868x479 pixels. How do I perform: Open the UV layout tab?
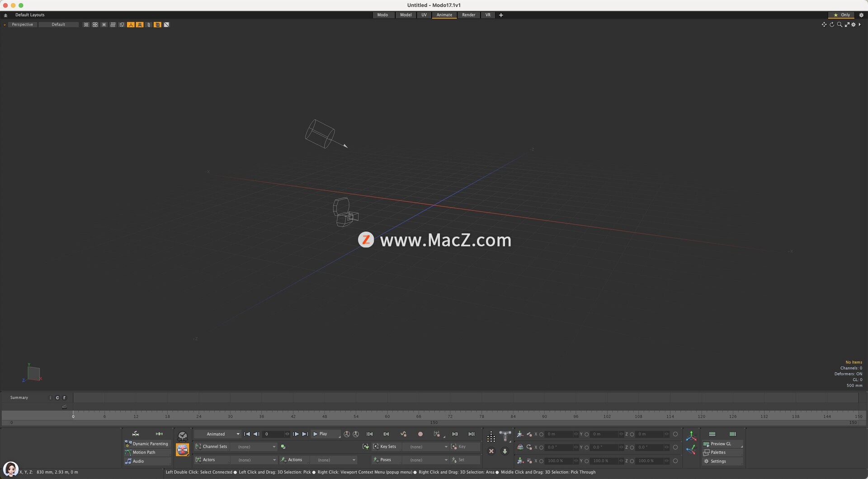point(424,15)
